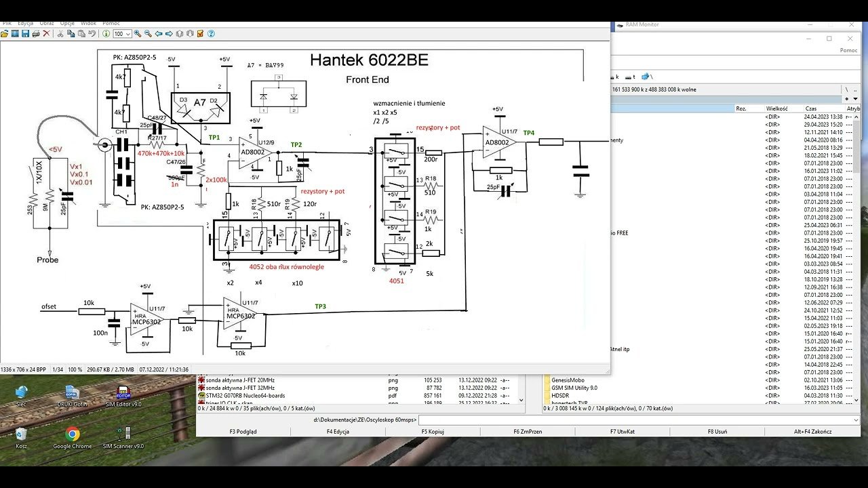Open Kosz recycle bin on desktop
Viewport: 868px width, 488px height.
(22, 438)
